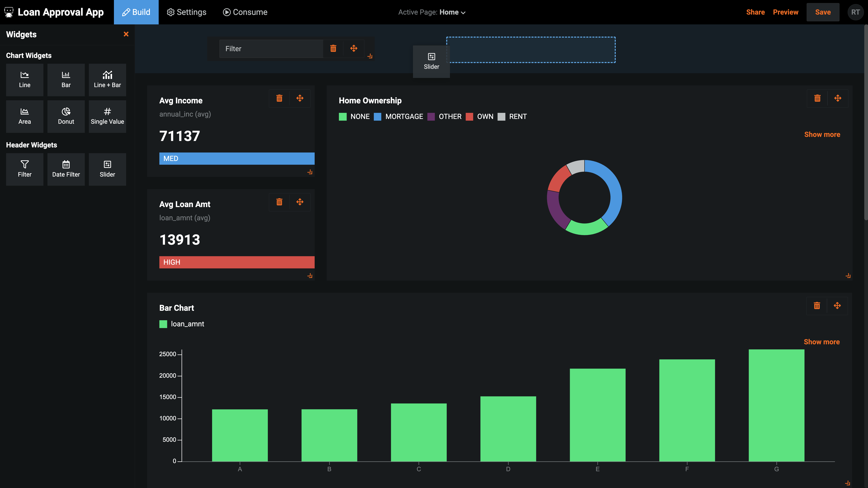The height and width of the screenshot is (488, 868).
Task: Delete the Filter header widget
Action: (333, 48)
